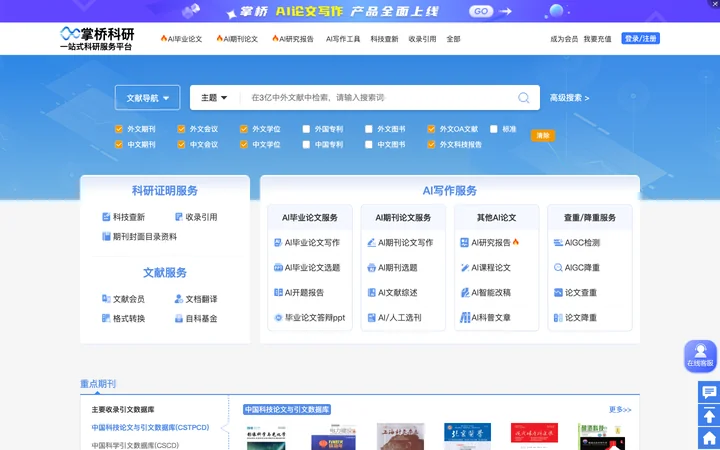Viewport: 720px width, 450px height.
Task: Open the 主题 search field dropdown
Action: (214, 97)
